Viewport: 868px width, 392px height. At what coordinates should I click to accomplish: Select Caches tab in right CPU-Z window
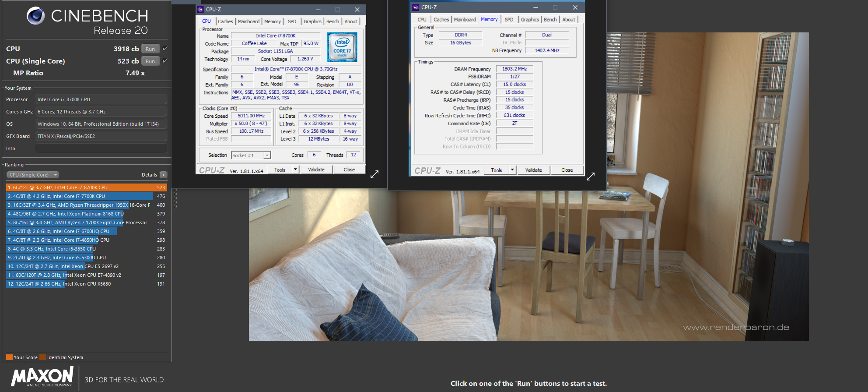point(441,20)
